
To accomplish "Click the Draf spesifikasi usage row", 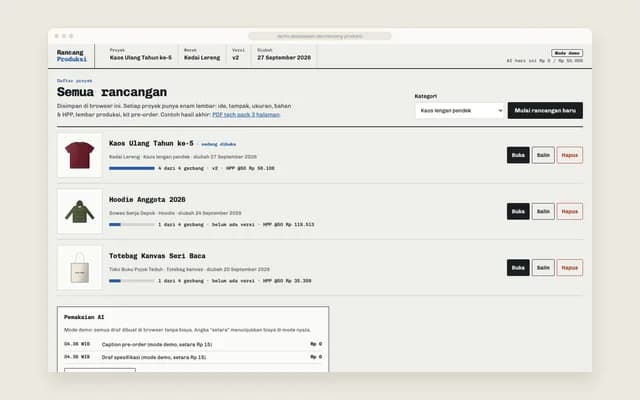I will [x=193, y=357].
